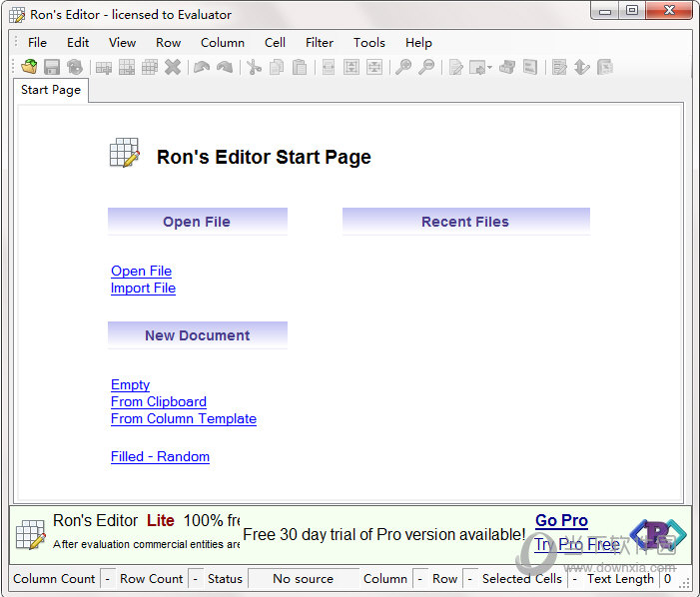Click the Cut scissors icon
Screen dimensions: 700x597
254,67
